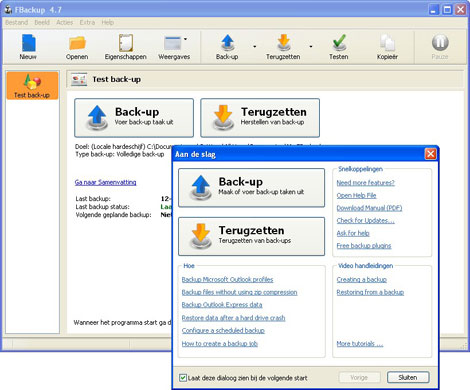
Task: Toggle Laat deze dialoog zien checkbox
Action: [x=183, y=378]
